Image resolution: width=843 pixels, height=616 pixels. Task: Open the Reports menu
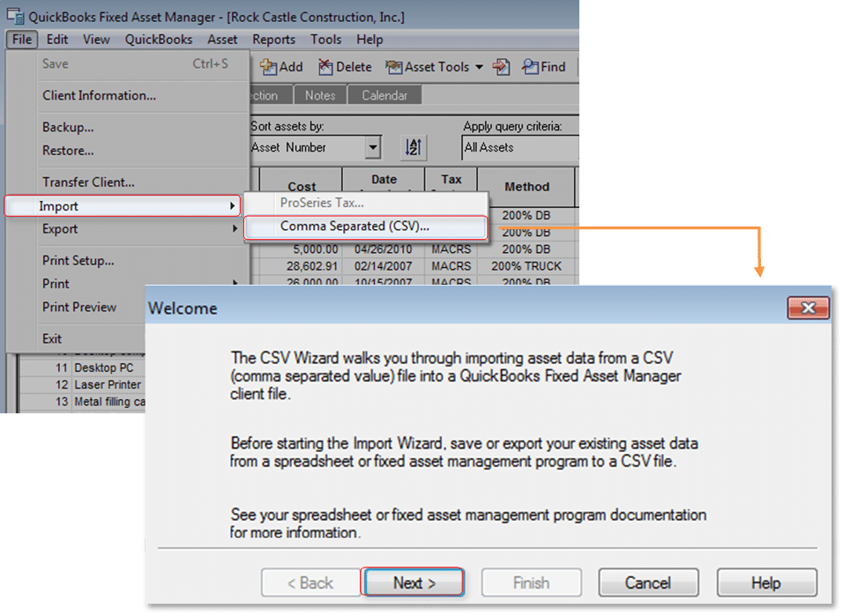(273, 40)
